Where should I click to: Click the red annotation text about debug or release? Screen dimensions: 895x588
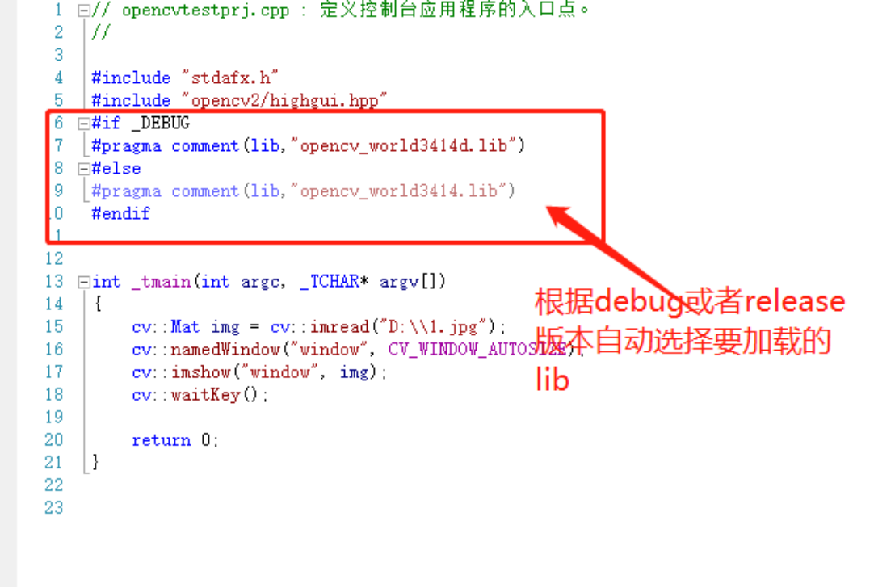[690, 340]
